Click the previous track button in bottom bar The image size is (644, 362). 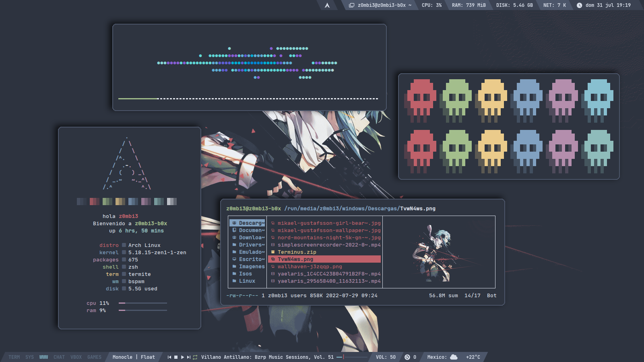pos(169,357)
